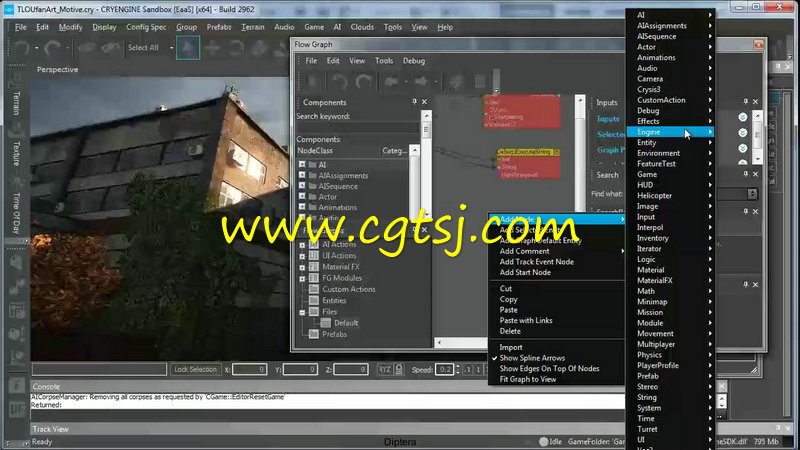The width and height of the screenshot is (800, 450).
Task: Click Flow Graph delete trash icon
Action: 480,82
